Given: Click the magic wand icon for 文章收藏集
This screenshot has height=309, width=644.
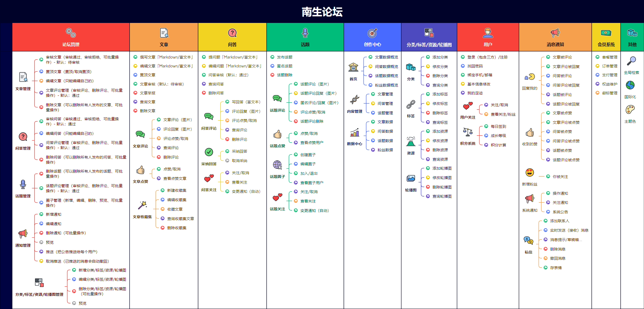Looking at the screenshot, I should [142, 205].
